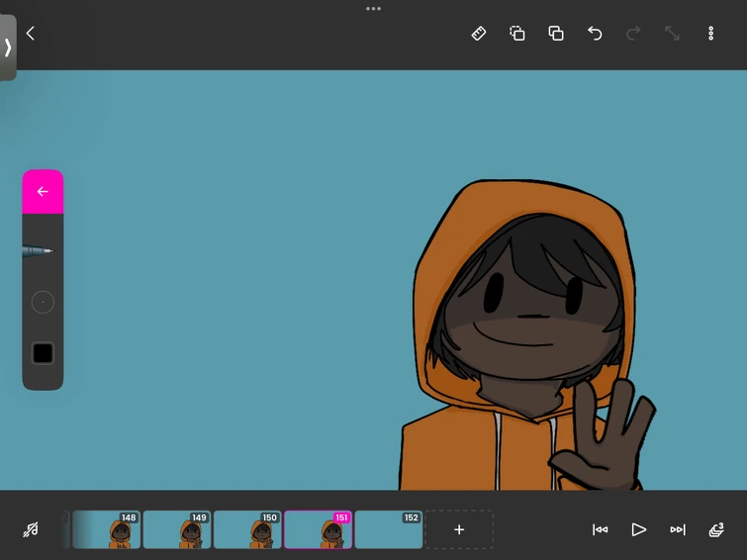Click the dashed copy selection icon
The width and height of the screenshot is (747, 560).
pyautogui.click(x=517, y=34)
